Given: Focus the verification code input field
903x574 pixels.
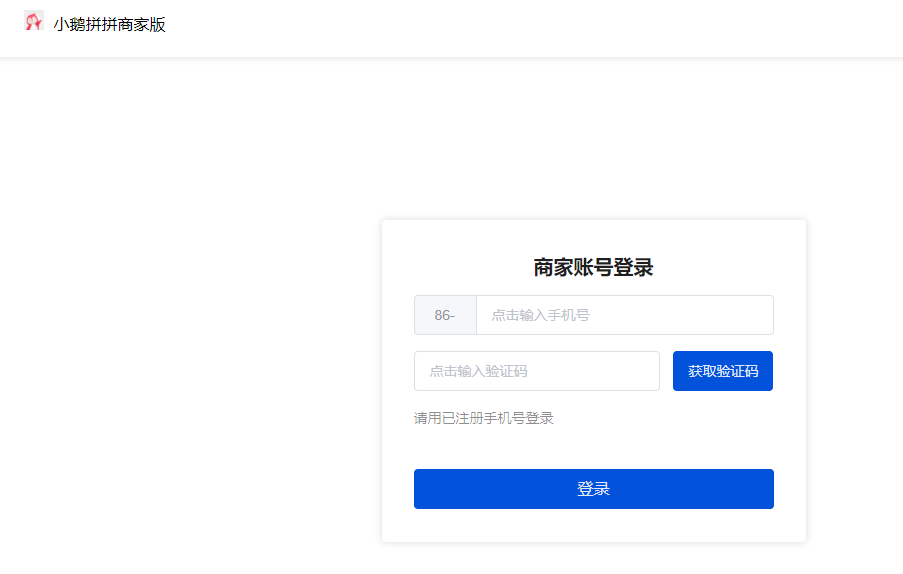Looking at the screenshot, I should tap(537, 371).
